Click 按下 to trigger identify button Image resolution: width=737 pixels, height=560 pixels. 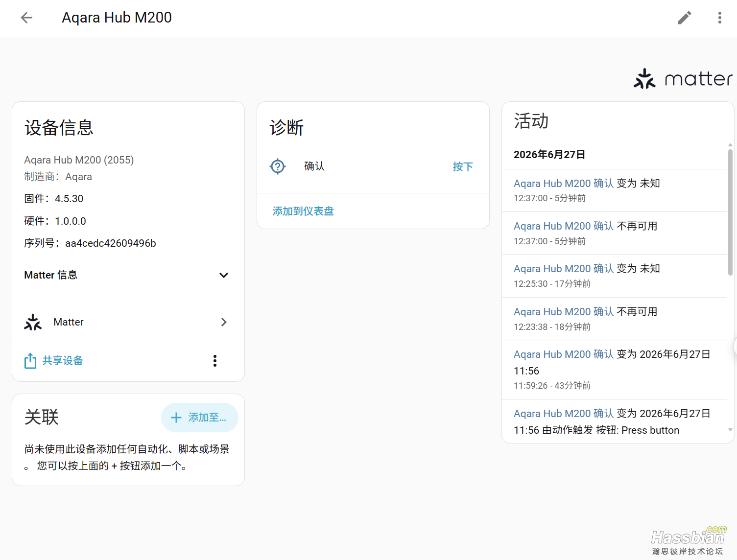463,166
